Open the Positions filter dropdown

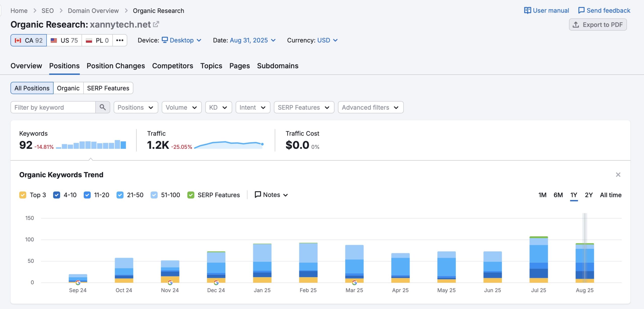pos(136,107)
